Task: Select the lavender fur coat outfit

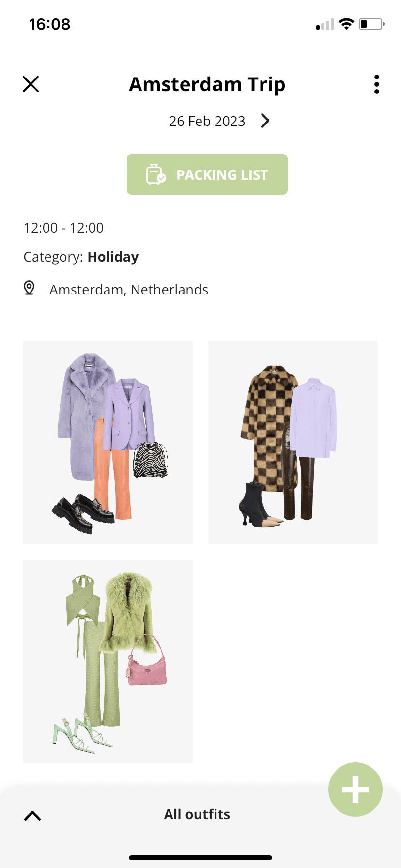Action: click(108, 443)
